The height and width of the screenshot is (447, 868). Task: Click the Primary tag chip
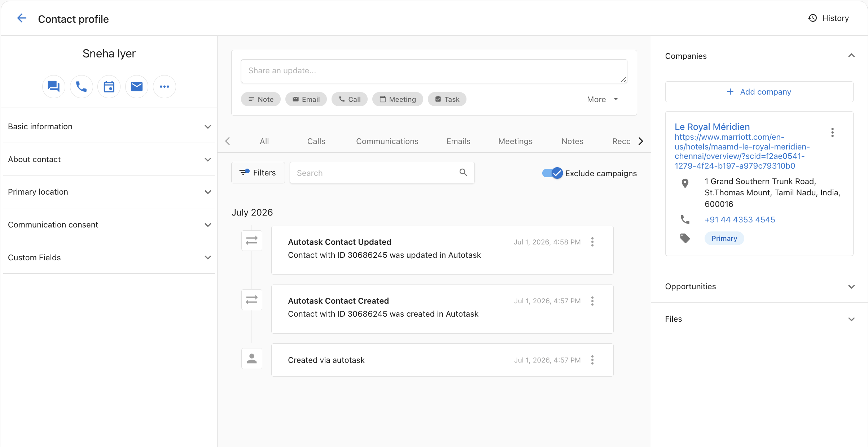tap(724, 238)
